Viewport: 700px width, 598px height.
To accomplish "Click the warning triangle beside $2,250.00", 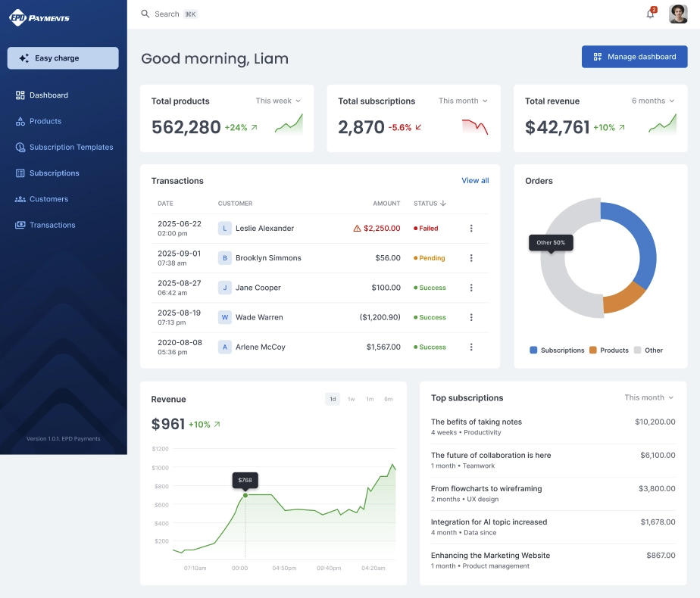I will point(357,229).
